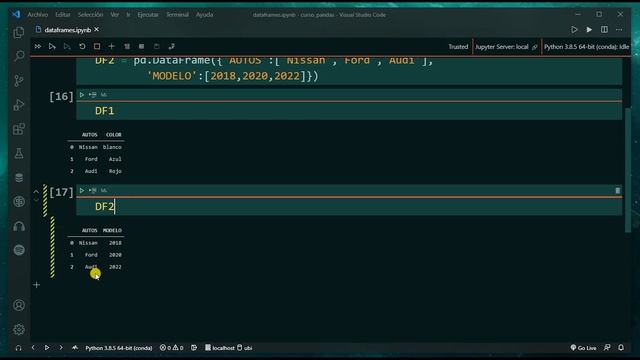Image resolution: width=640 pixels, height=360 pixels.
Task: Restart the Jupyter kernel
Action: [82, 47]
